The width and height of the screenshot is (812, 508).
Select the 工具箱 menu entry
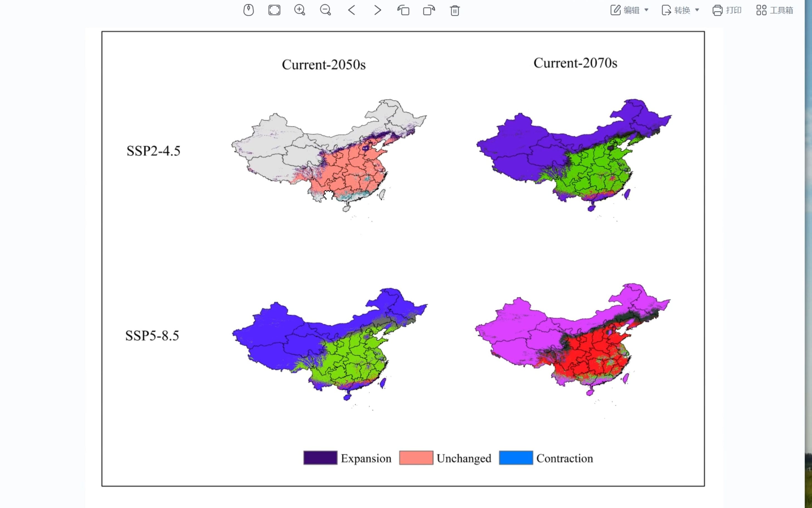coord(782,10)
